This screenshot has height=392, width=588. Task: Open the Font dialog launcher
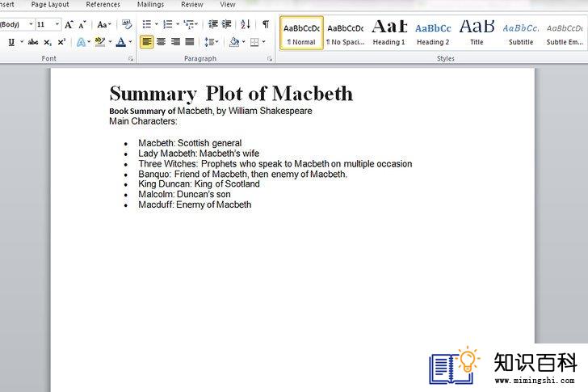131,59
